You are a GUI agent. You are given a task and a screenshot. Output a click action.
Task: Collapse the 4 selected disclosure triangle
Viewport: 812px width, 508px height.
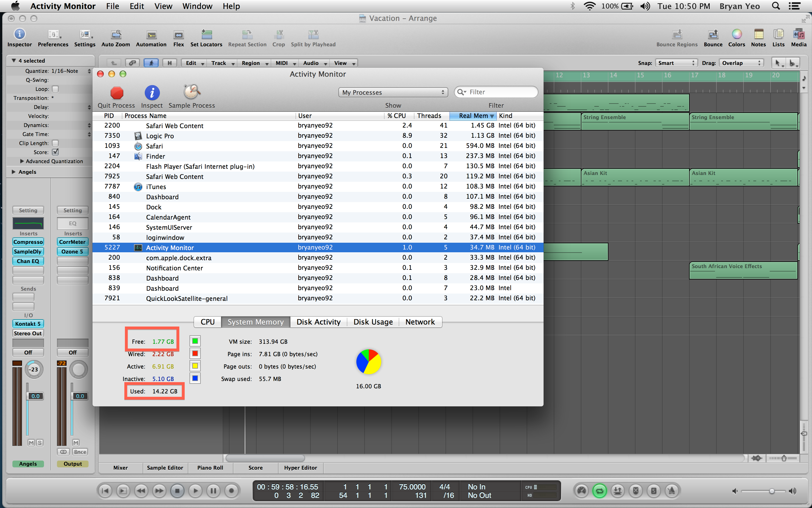coord(14,60)
